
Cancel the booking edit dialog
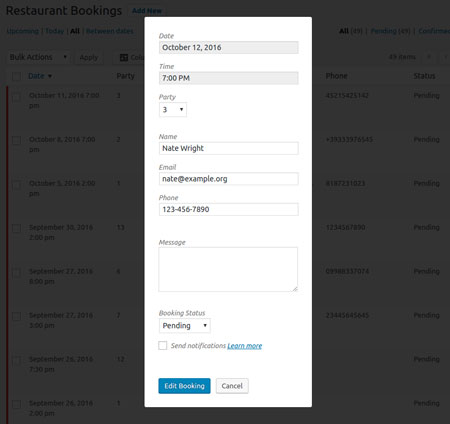pyautogui.click(x=232, y=386)
